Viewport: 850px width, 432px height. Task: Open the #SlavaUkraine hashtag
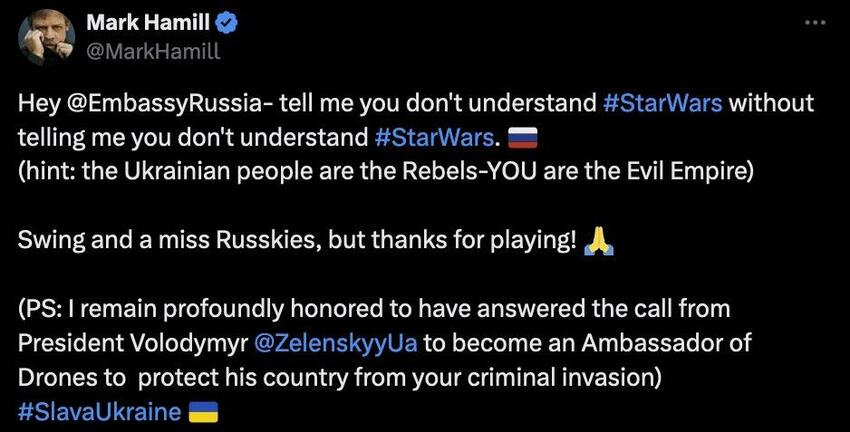(x=99, y=412)
